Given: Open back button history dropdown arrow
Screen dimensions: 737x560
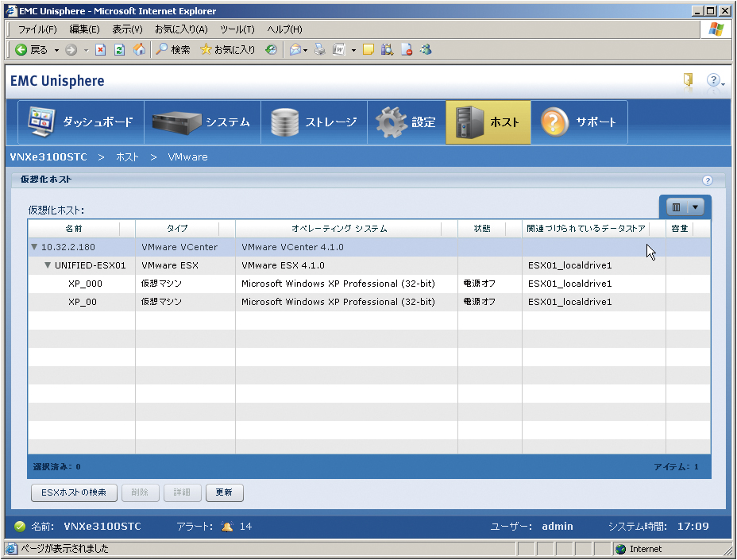Looking at the screenshot, I should coord(56,50).
